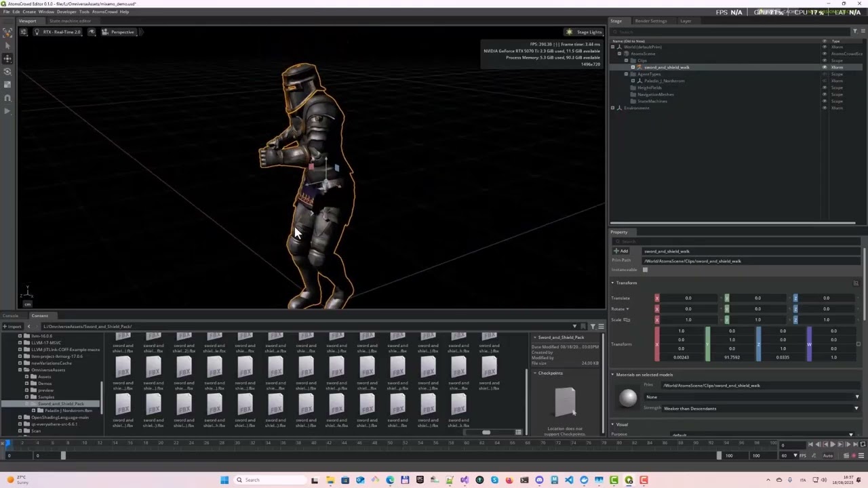Open the Stage panel hamburger options menu

(x=863, y=31)
